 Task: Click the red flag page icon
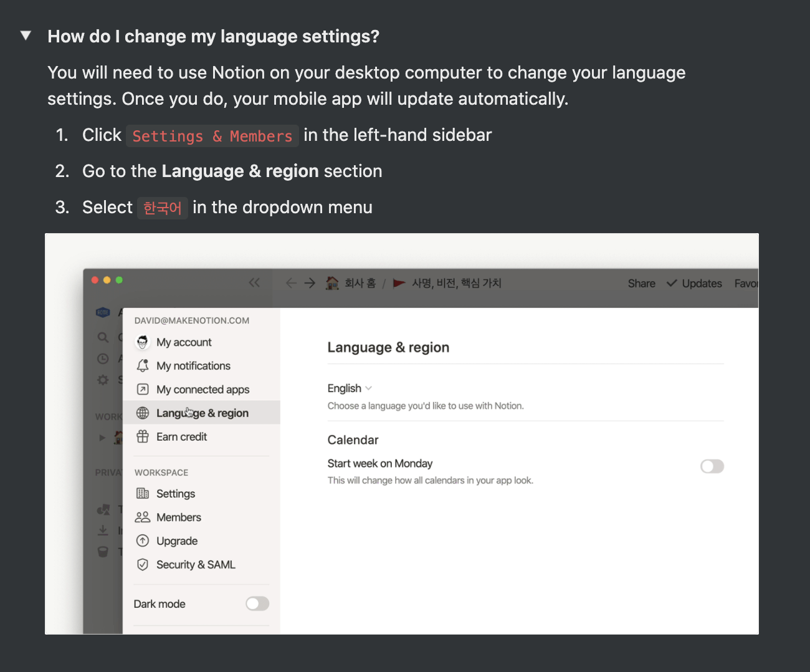point(399,283)
